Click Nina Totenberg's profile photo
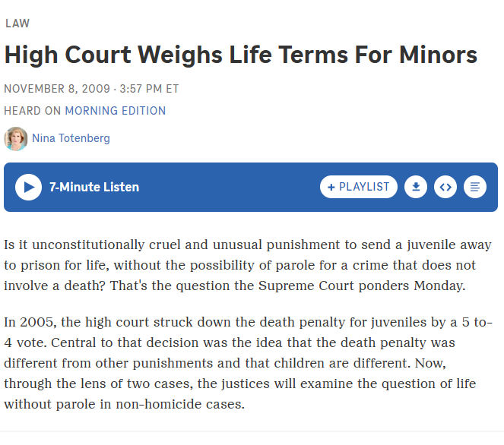Image resolution: width=504 pixels, height=445 pixels. (15, 138)
